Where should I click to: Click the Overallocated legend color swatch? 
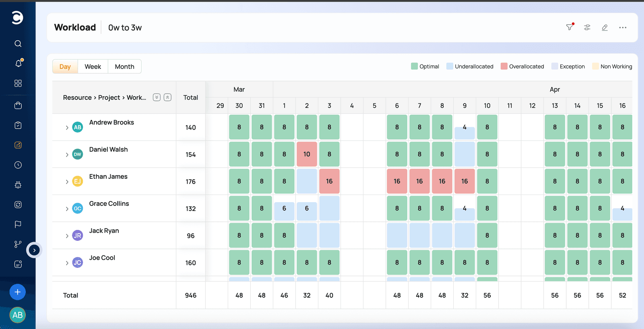pyautogui.click(x=504, y=66)
